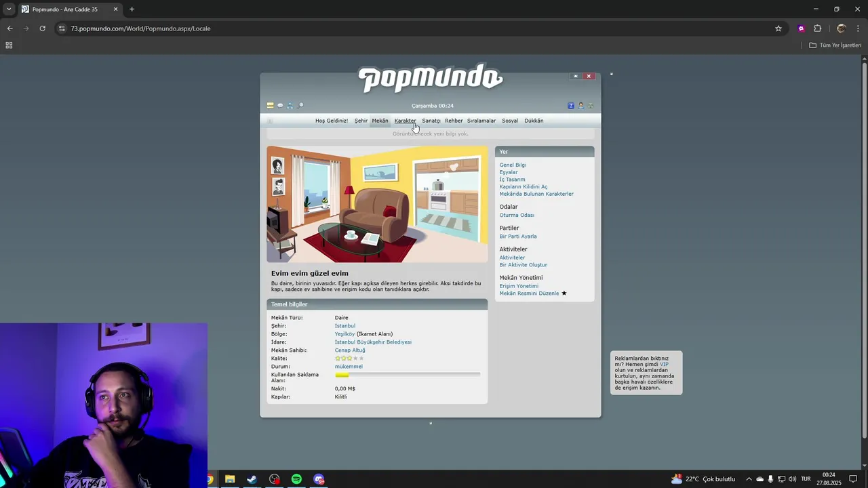
Task: Click the VIP link in ad notice
Action: point(664,365)
